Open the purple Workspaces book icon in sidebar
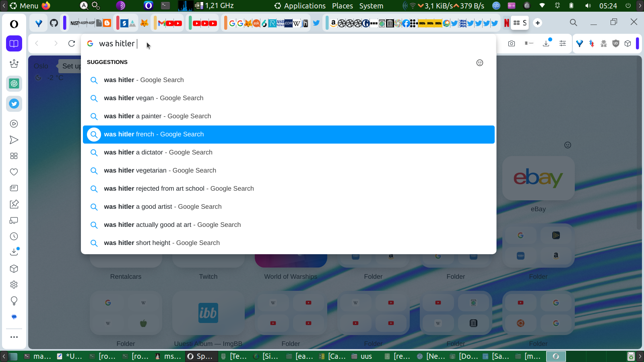 (14, 43)
